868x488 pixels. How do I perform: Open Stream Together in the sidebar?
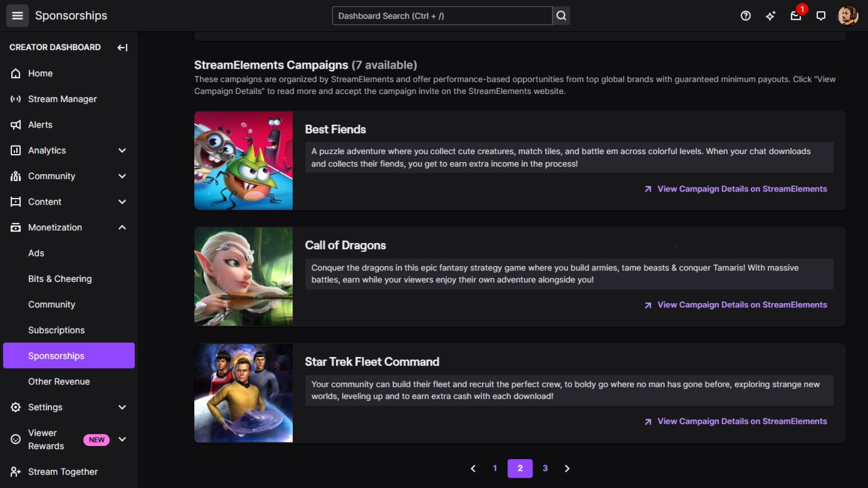[x=69, y=472]
